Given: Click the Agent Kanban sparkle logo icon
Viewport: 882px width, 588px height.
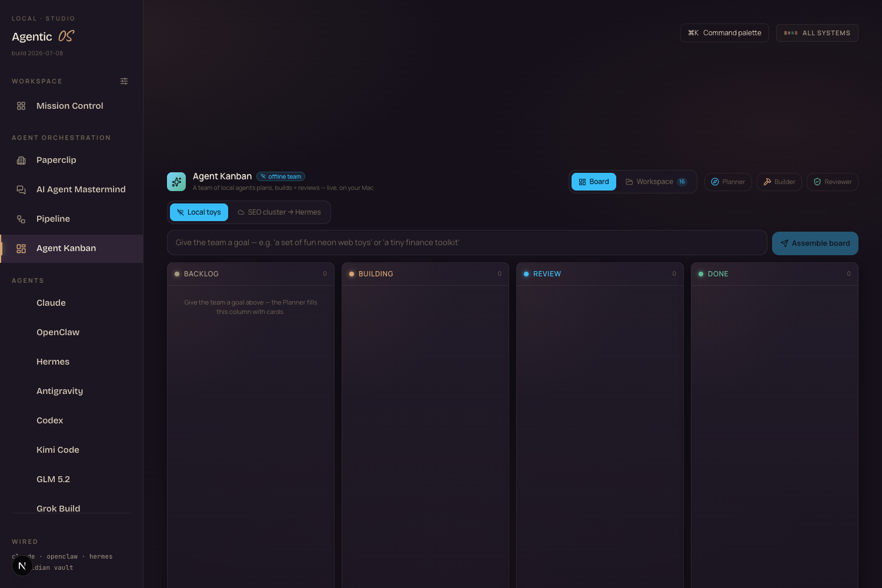Looking at the screenshot, I should tap(176, 182).
